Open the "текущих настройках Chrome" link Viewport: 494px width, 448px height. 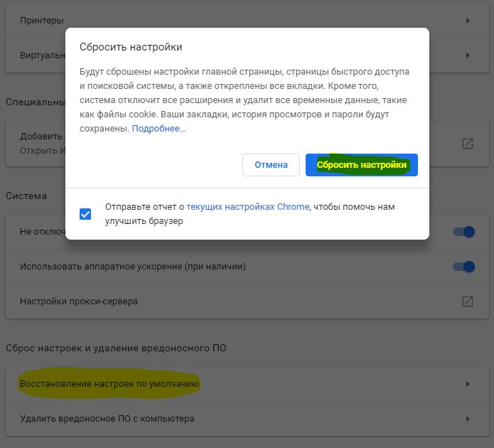(x=247, y=207)
